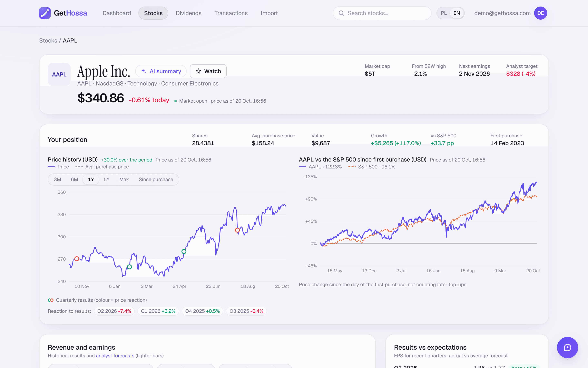The image size is (588, 368).
Task: Select the Since purchase range
Action: pos(156,179)
